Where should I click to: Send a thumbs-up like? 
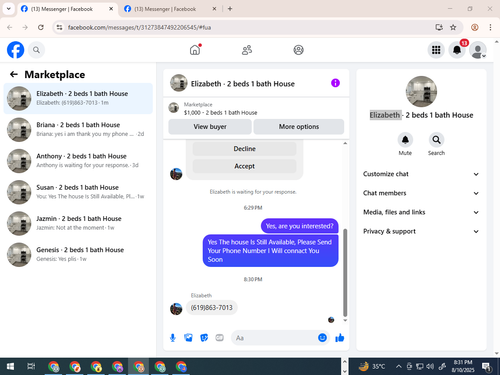coord(340,338)
